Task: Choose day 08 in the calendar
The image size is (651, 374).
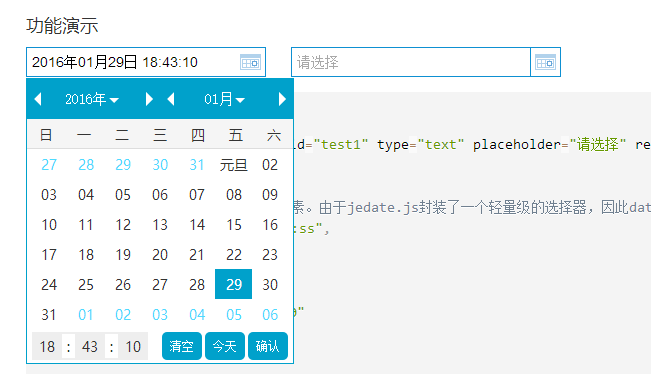Action: (x=234, y=195)
